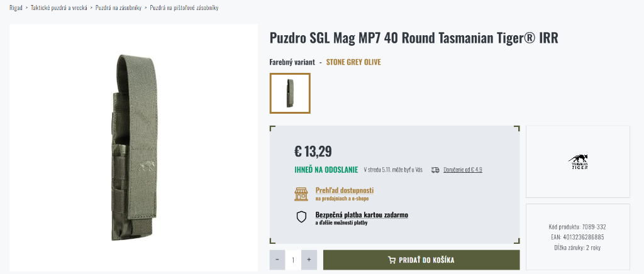Open Taktické puzdrá a vrecká breadcrumb
This screenshot has width=644, height=274.
(x=59, y=8)
